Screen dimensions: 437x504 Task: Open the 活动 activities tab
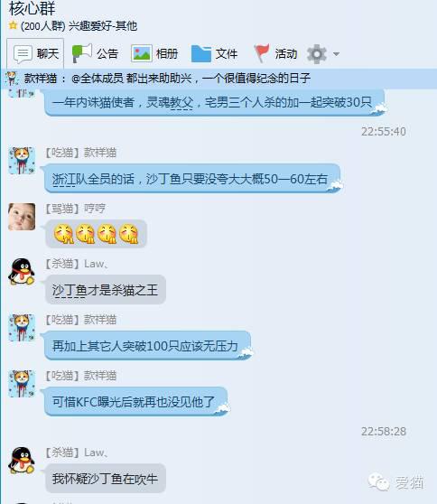point(275,53)
